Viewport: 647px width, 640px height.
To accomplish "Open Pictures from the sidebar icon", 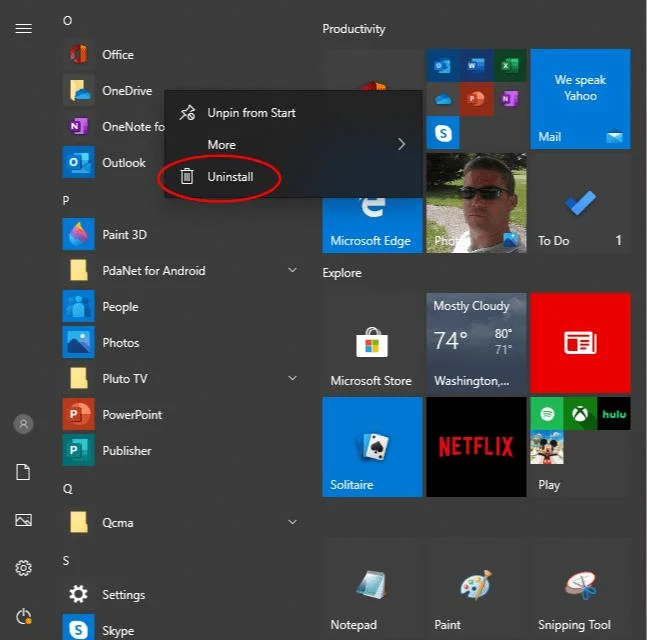I will point(24,520).
